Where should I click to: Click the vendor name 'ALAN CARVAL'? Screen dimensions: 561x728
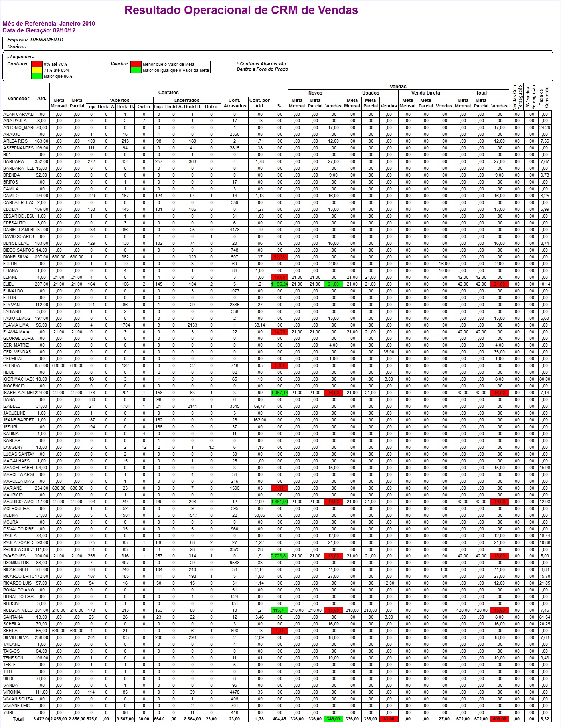click(18, 114)
